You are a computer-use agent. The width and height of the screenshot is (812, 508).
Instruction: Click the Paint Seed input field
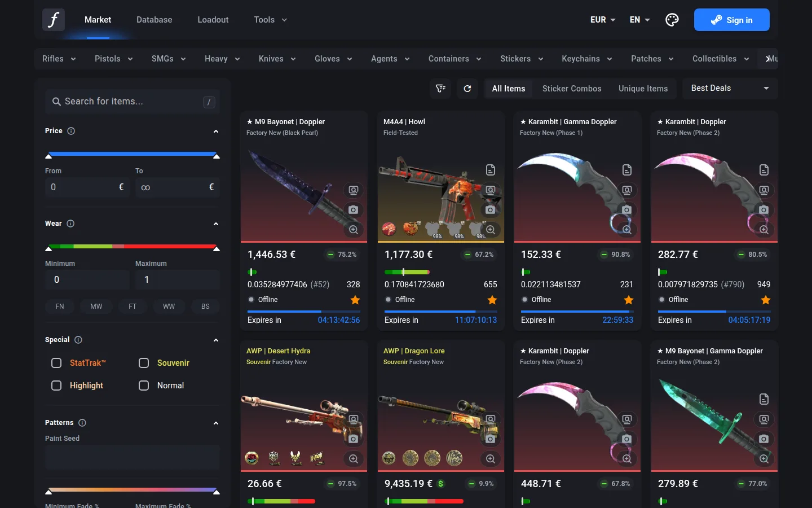[133, 458]
